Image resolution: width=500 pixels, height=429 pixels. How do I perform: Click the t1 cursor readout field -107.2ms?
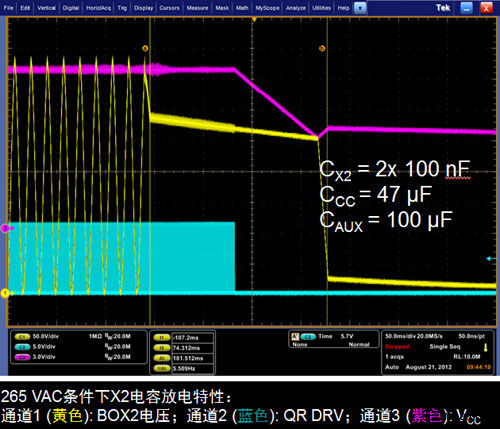(192, 338)
